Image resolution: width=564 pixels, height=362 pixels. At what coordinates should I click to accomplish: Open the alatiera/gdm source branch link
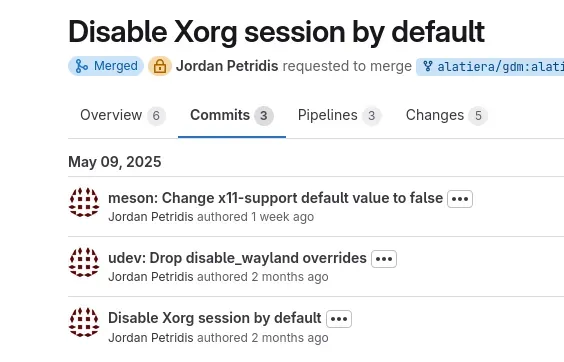pyautogui.click(x=500, y=67)
